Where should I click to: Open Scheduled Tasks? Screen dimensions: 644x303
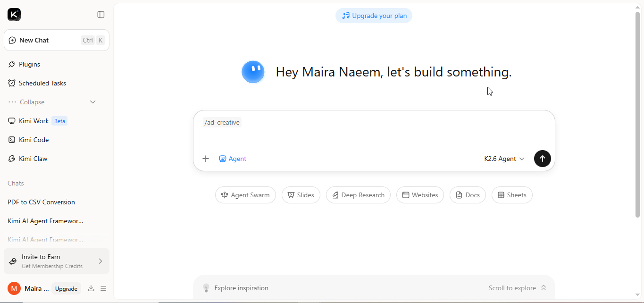(x=57, y=83)
